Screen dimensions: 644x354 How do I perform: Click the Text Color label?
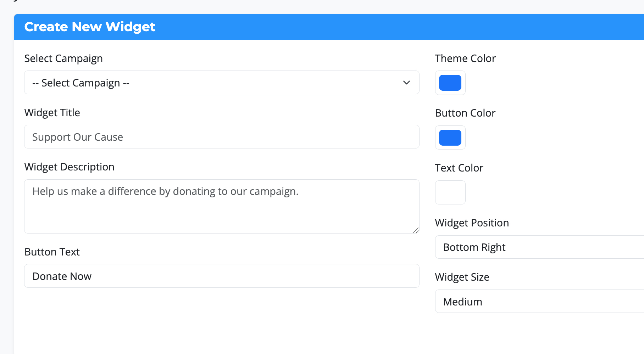click(x=459, y=168)
